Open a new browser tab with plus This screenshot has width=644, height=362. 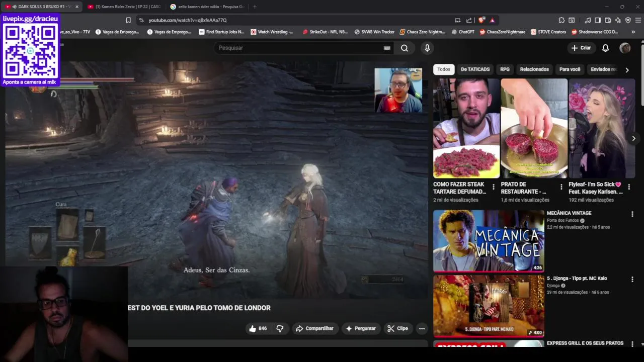255,7
